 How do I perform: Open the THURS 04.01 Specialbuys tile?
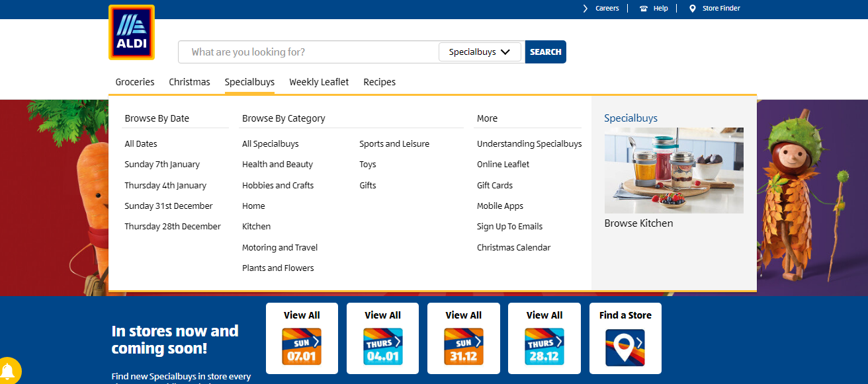coord(382,346)
